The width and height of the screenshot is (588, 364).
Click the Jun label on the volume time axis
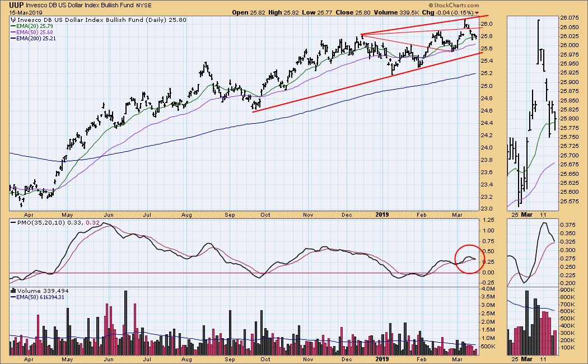coord(109,360)
